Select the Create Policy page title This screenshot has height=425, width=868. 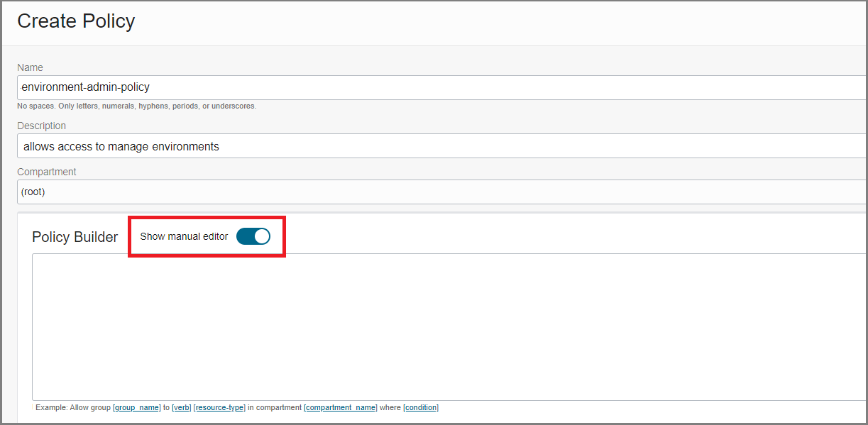coord(75,21)
